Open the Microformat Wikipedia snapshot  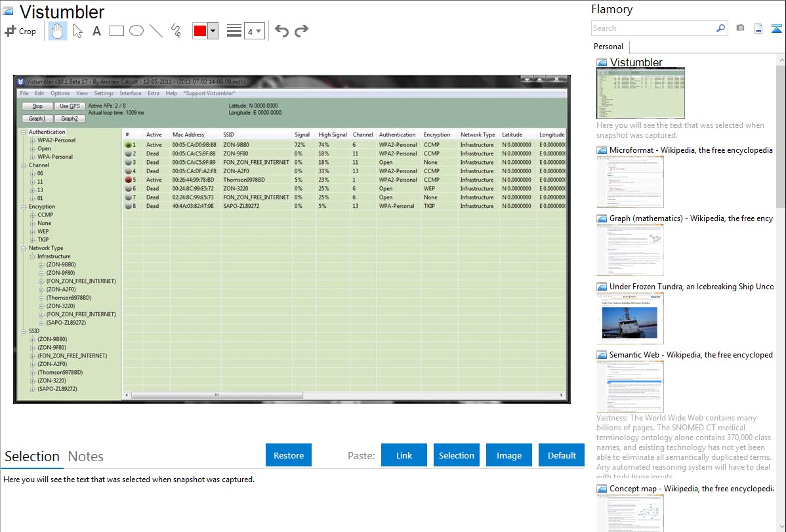click(630, 182)
